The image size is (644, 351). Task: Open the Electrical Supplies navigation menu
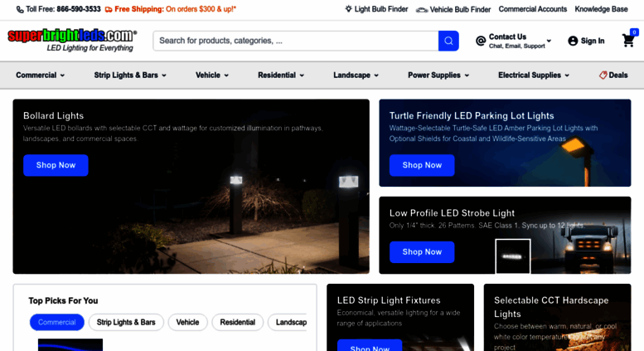(534, 76)
